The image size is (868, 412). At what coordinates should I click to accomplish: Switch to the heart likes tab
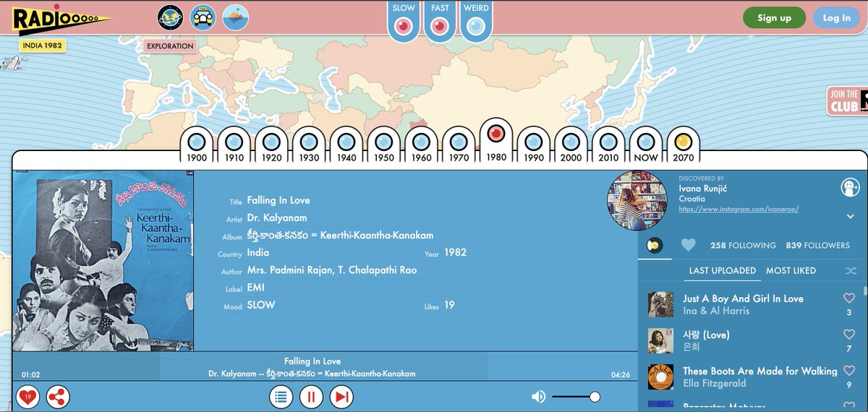point(688,245)
